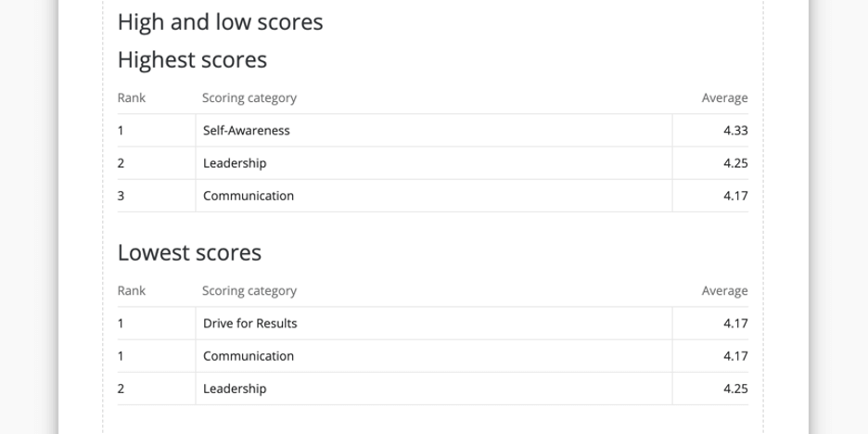The image size is (868, 434).
Task: Click Scoring category header in Highest scores table
Action: pos(249,98)
